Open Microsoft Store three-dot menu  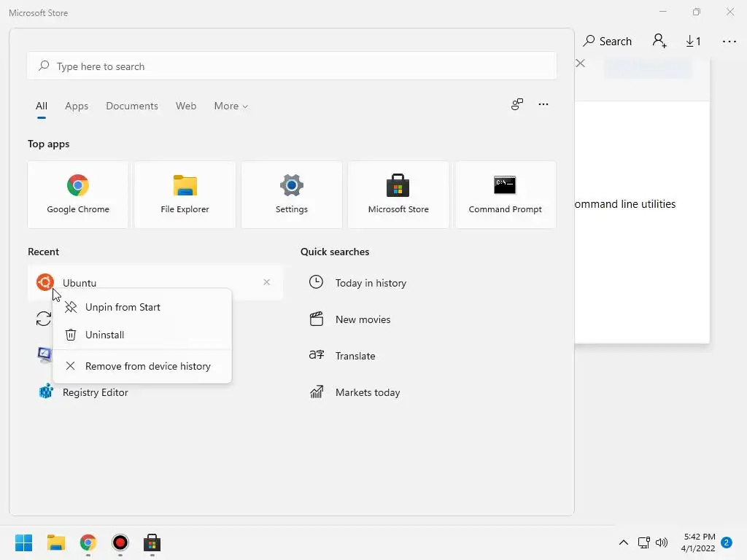point(729,42)
